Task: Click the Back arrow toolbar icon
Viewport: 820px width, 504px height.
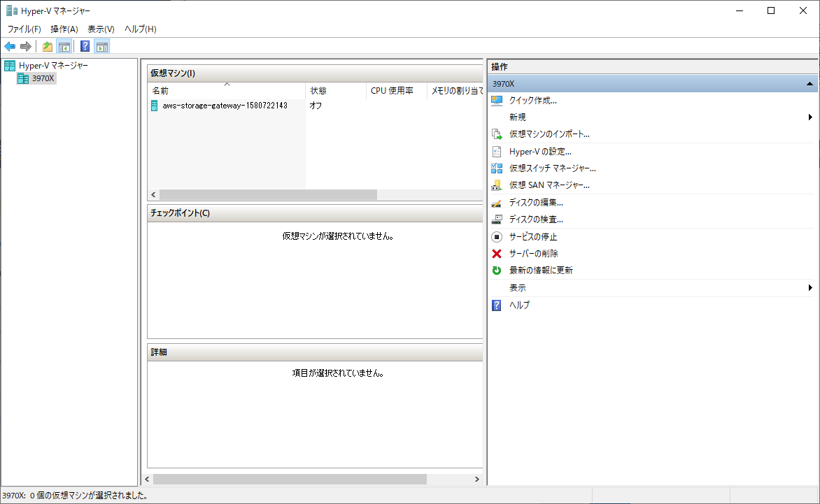Action: click(x=10, y=46)
